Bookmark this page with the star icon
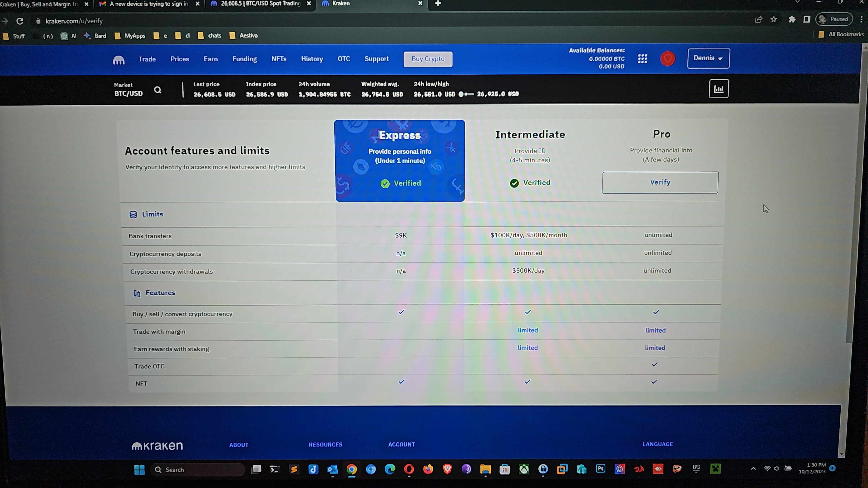 (x=774, y=20)
